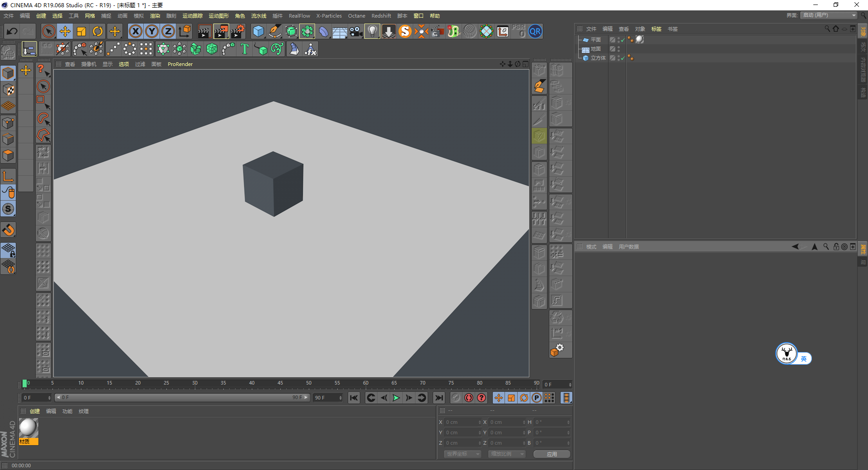Open the 界面 layout dropdown

[x=829, y=15]
